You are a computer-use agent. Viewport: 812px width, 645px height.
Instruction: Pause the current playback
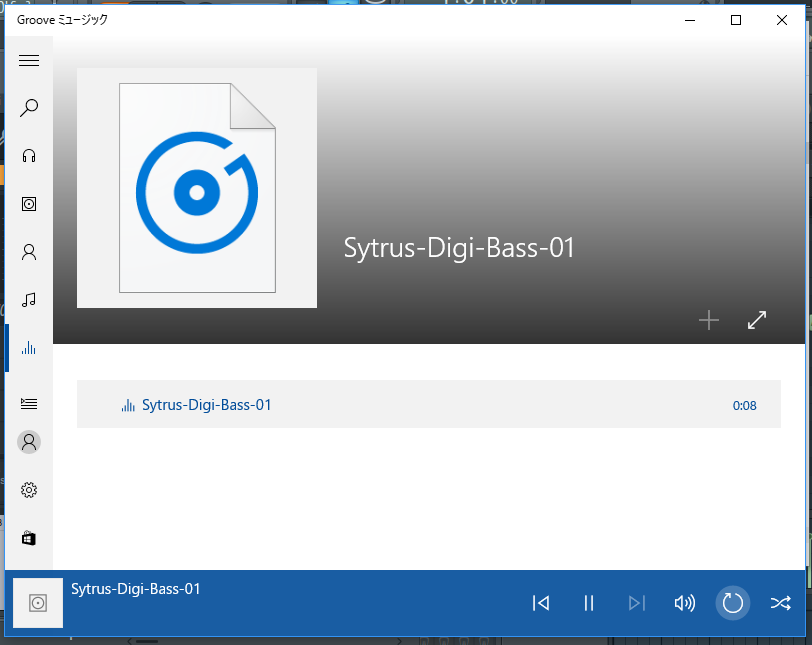tap(589, 603)
